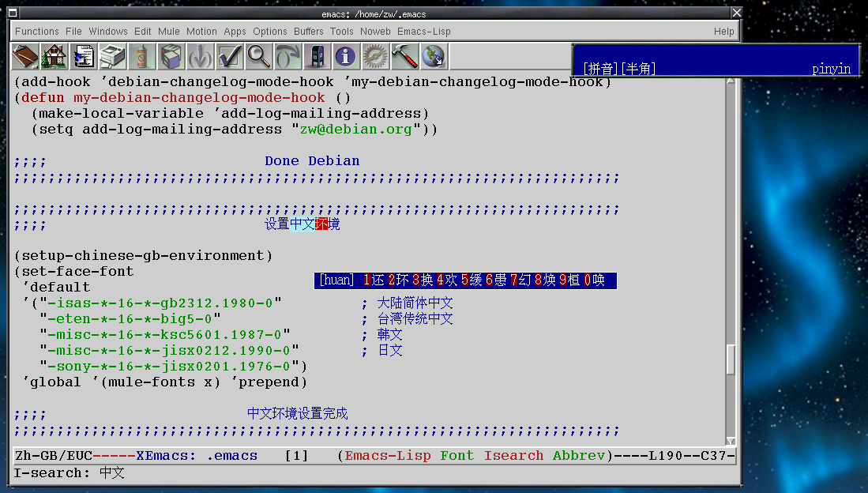This screenshot has width=868, height=493.
Task: Click the checkmark spell-check toolbar icon
Action: point(230,56)
